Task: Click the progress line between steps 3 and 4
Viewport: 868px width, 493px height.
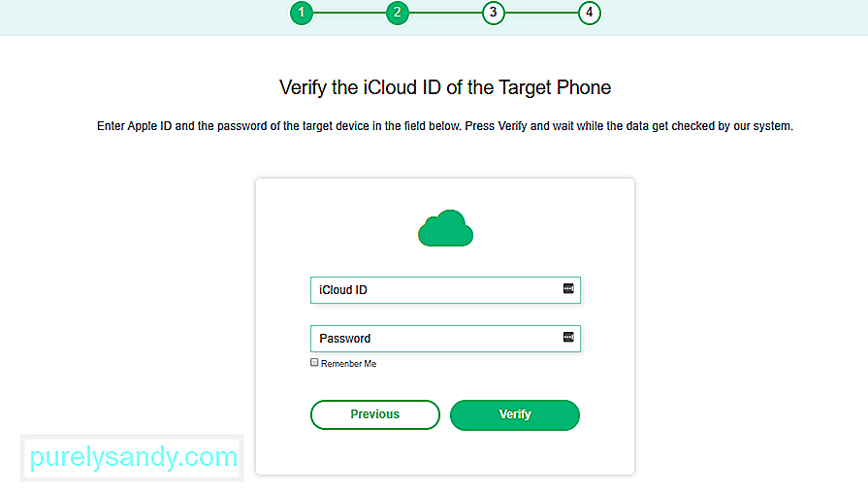Action: (x=541, y=13)
